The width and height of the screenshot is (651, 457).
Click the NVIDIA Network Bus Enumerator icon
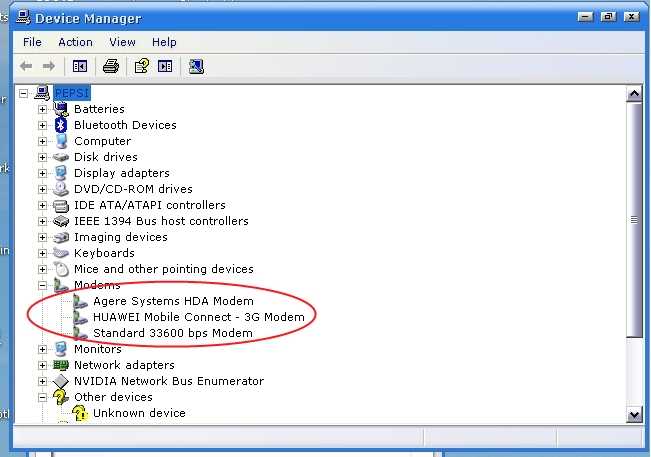tap(61, 381)
